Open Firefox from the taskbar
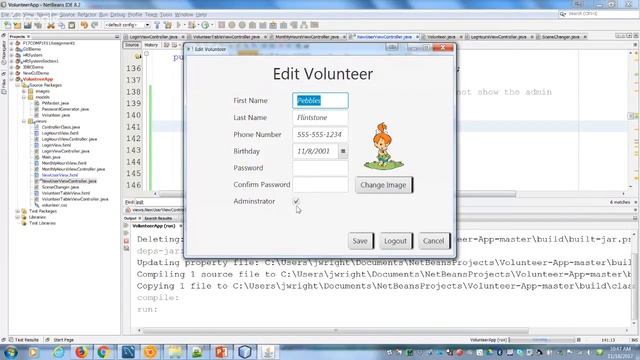Screen dimensions: 640x360 (82, 352)
